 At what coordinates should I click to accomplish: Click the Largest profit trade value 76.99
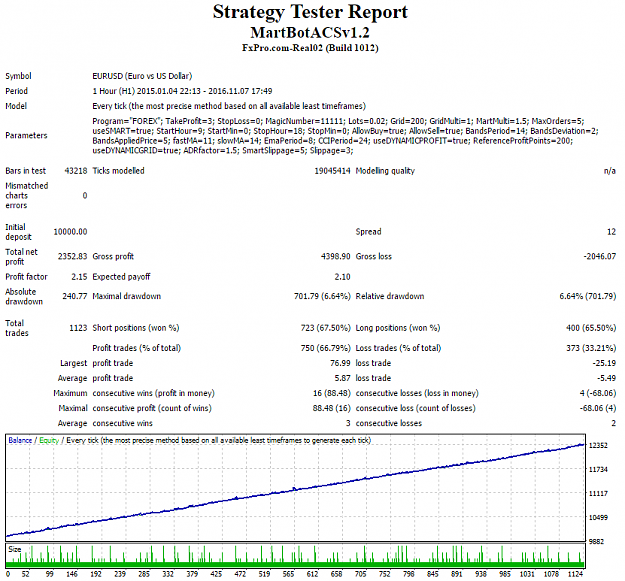(x=340, y=363)
